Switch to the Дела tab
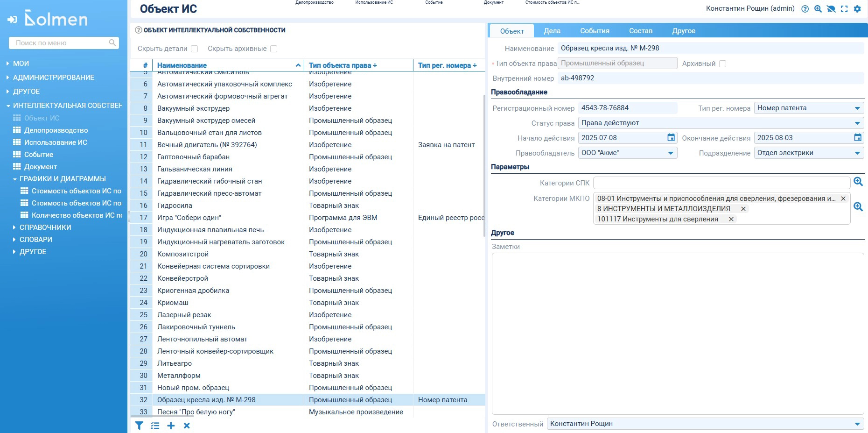868x433 pixels. 552,31
